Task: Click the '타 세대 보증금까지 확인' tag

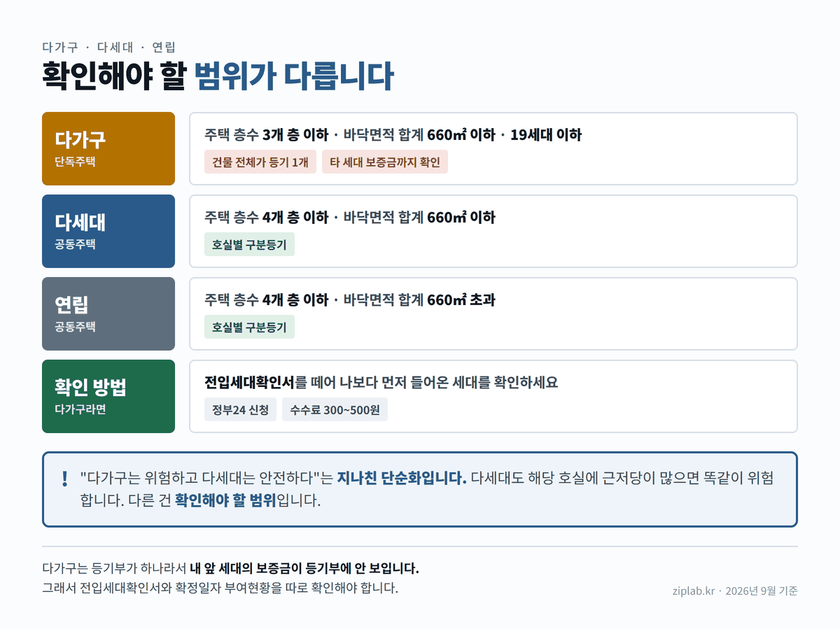Action: [x=385, y=162]
